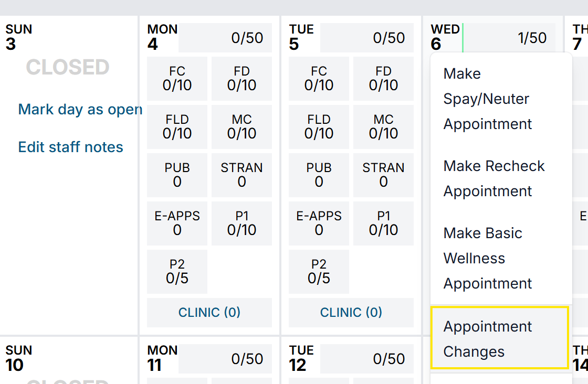Select Tuesday P2 0/5 slot

point(319,272)
